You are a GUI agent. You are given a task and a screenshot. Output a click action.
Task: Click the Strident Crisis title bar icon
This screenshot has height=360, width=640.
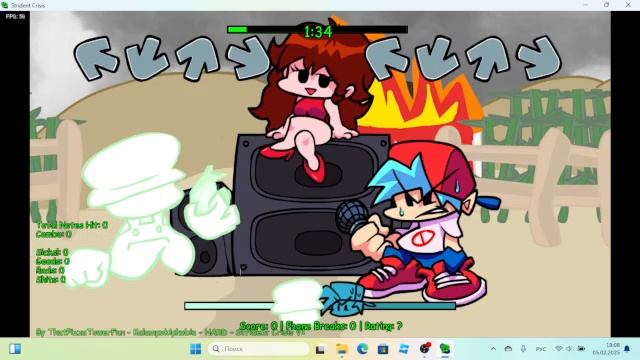click(x=5, y=5)
